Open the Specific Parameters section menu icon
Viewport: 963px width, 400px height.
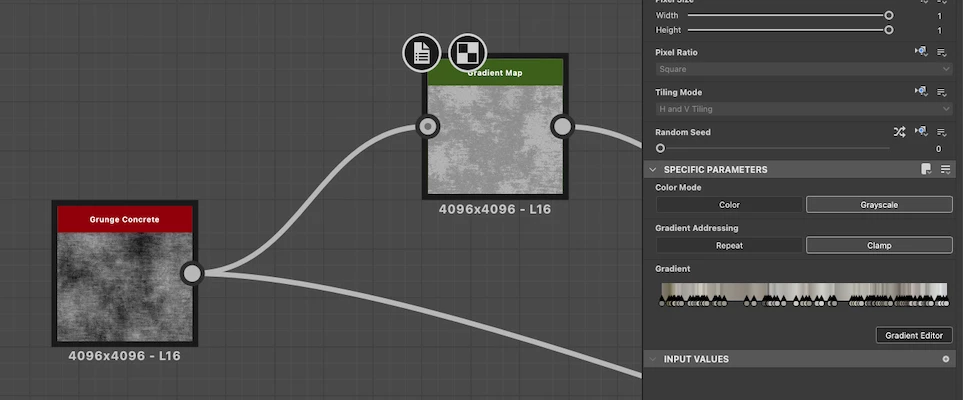pyautogui.click(x=945, y=169)
